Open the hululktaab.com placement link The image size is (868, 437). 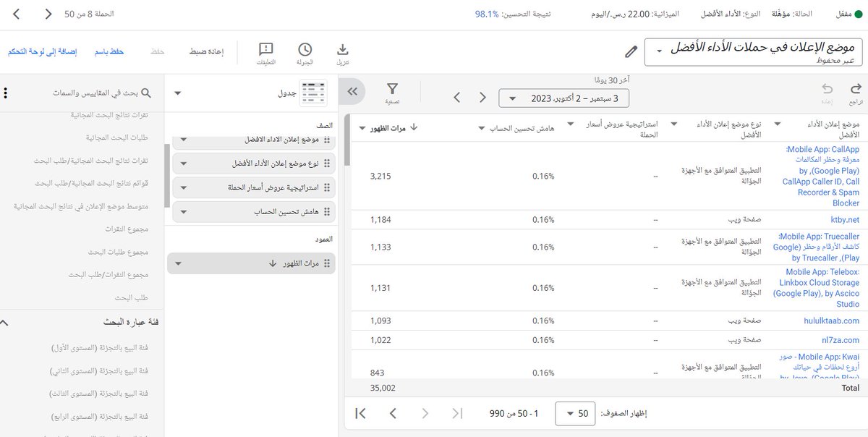click(832, 321)
